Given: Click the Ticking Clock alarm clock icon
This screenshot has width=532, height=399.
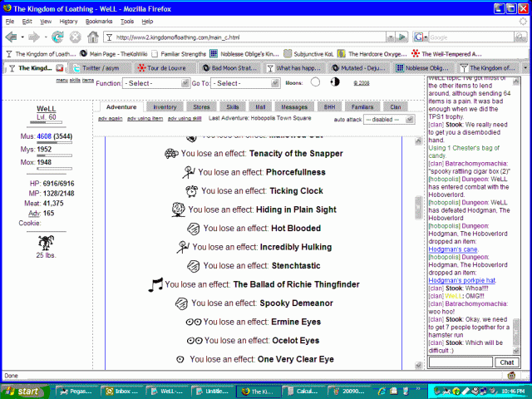Looking at the screenshot, I should 192,191.
